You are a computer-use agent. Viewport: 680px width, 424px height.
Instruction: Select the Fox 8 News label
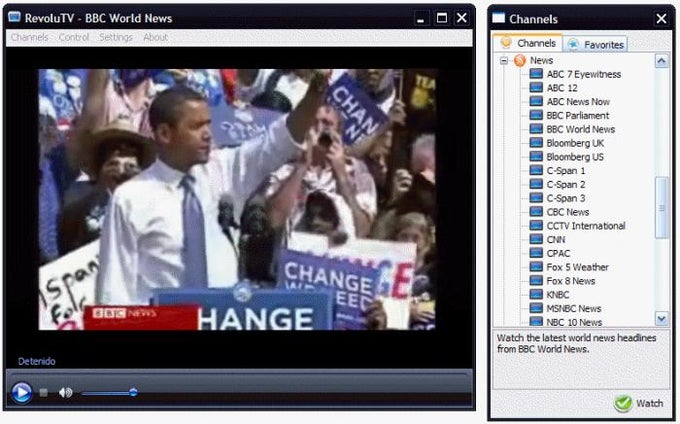coord(571,281)
